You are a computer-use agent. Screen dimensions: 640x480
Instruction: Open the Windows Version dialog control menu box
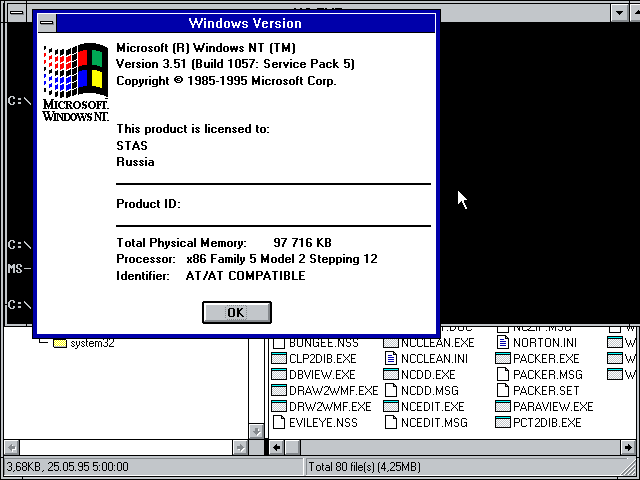pos(45,23)
